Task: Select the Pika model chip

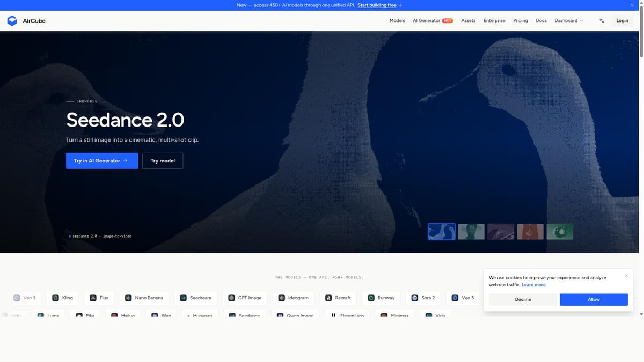Action: click(x=85, y=314)
